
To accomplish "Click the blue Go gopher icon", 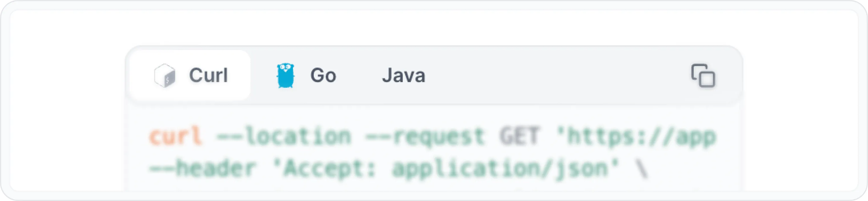I will coord(286,75).
